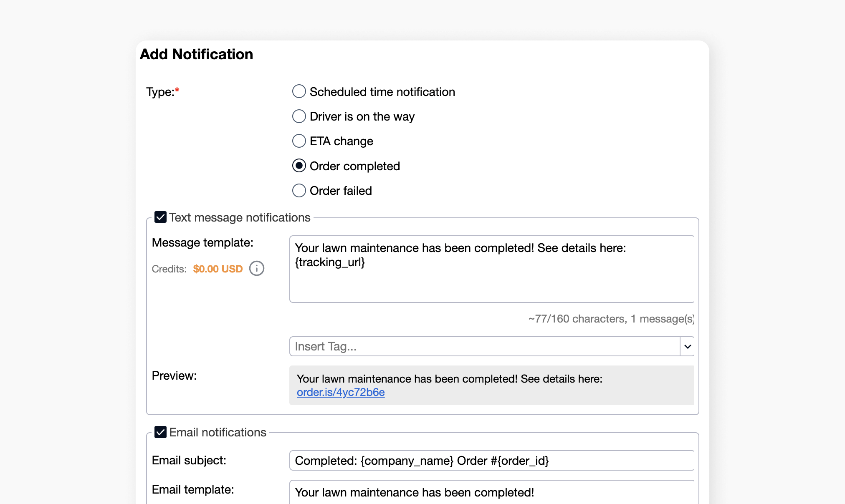Click the Add Notification heading
This screenshot has height=504, width=845.
pos(196,54)
